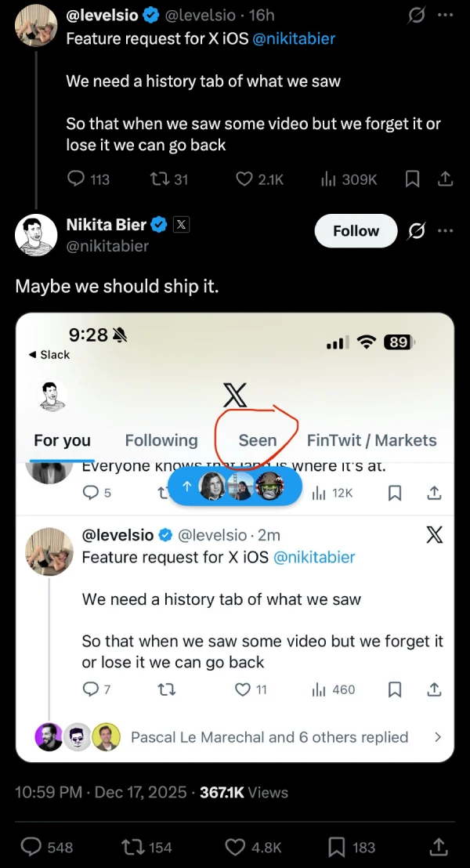Bookmark levelsio's parent post
This screenshot has height=868, width=470.
point(412,179)
